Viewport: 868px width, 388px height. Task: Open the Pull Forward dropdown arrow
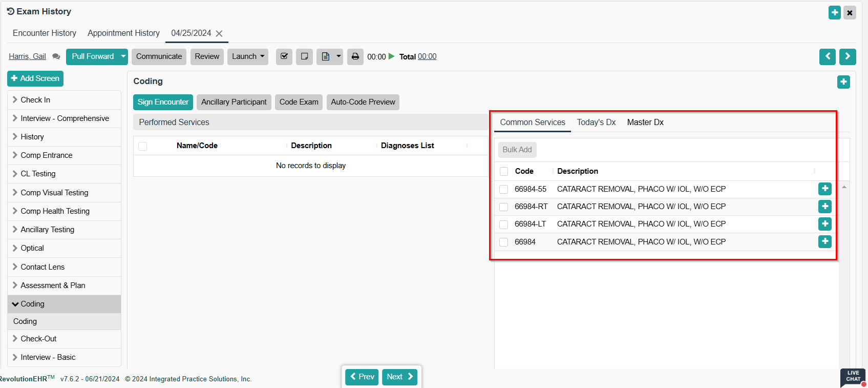tap(123, 56)
